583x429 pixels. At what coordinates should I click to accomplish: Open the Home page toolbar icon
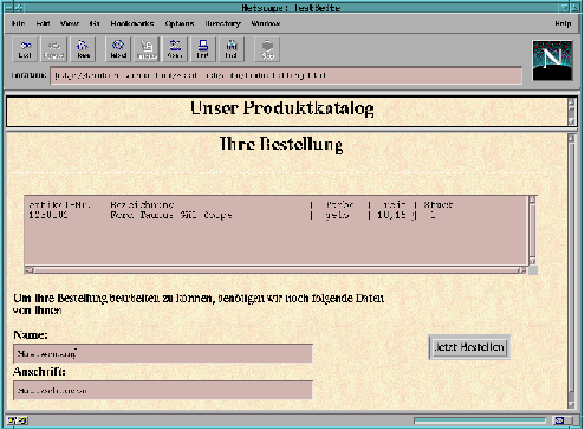83,49
